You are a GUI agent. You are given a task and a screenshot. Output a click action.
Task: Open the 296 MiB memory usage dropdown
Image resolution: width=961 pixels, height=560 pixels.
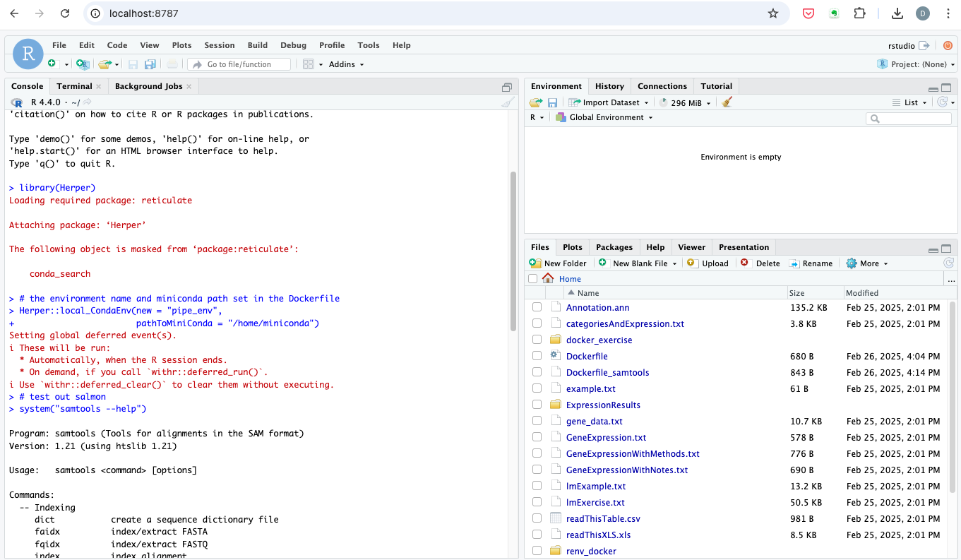(x=686, y=102)
